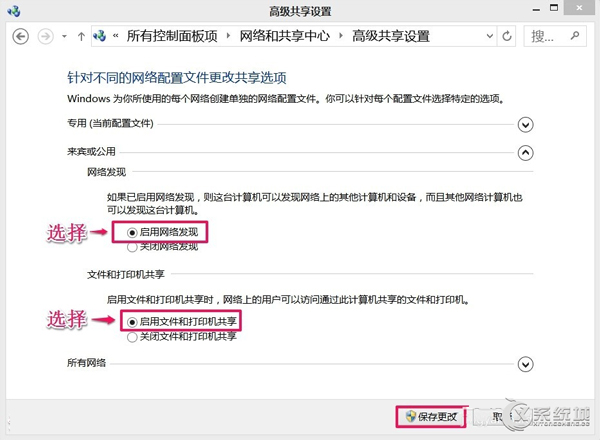The width and height of the screenshot is (600, 440).
Task: Click the window title bar icon
Action: [x=14, y=11]
